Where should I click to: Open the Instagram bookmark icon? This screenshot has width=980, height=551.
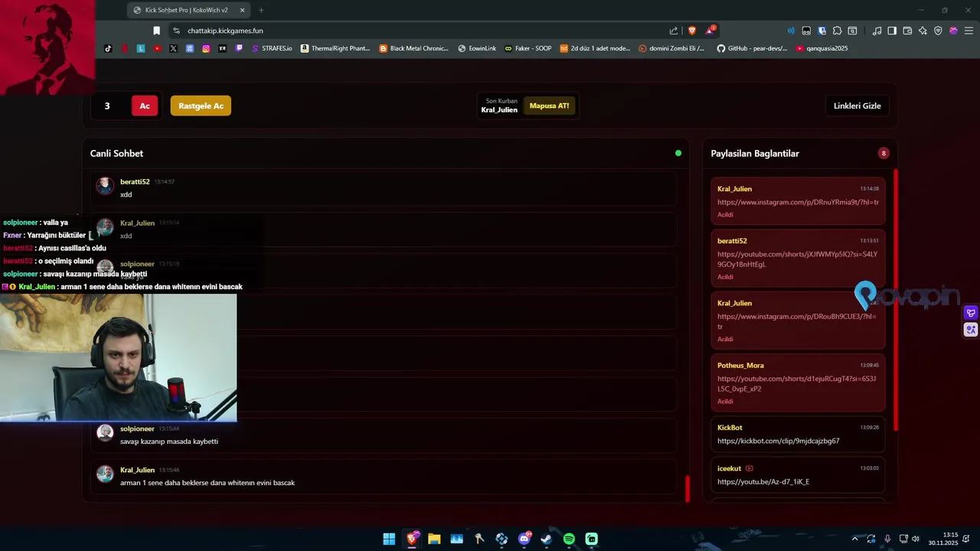206,48
